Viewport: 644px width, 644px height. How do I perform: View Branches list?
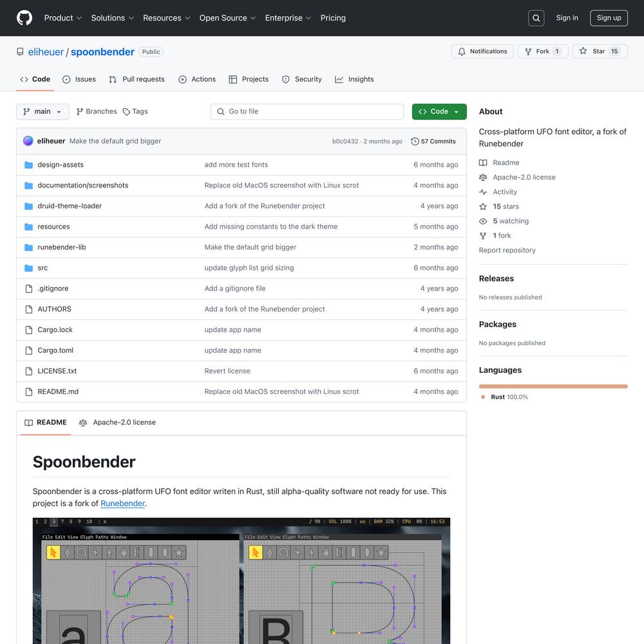pos(97,111)
